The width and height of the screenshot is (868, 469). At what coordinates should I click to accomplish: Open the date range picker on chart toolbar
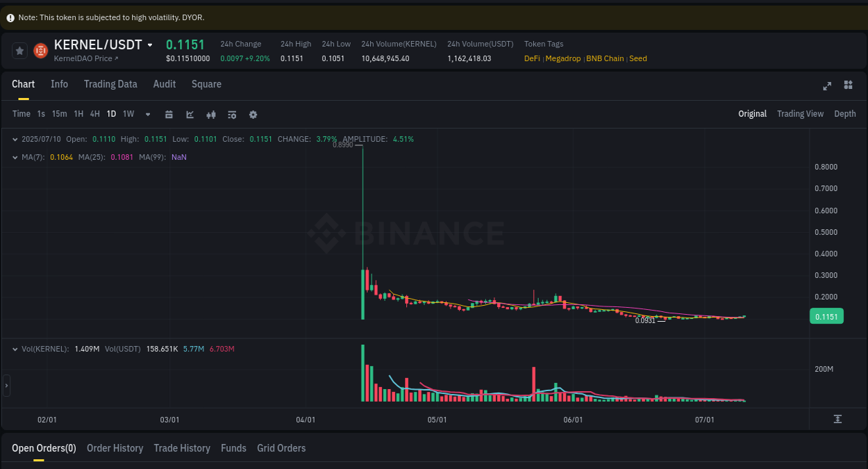click(x=169, y=114)
